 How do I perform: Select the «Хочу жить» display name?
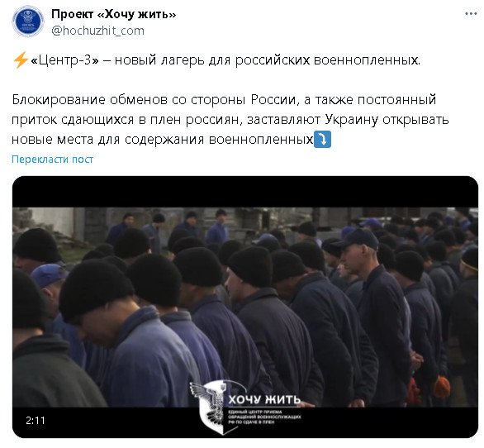(114, 14)
